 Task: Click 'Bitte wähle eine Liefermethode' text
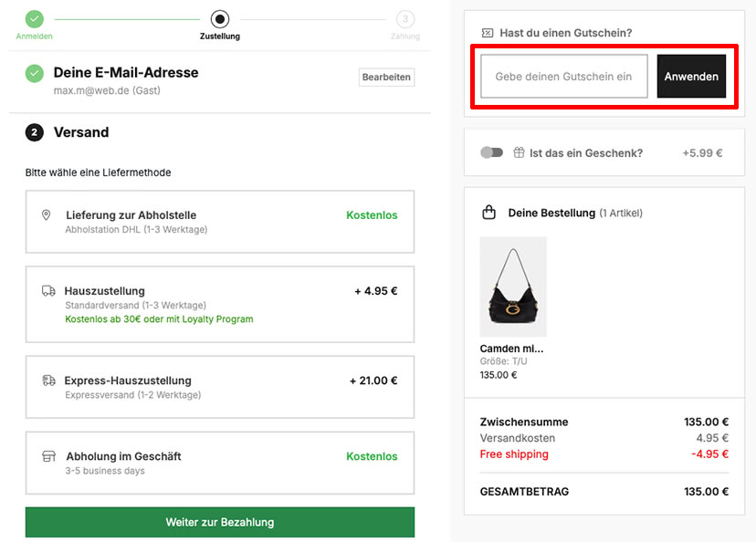click(99, 172)
